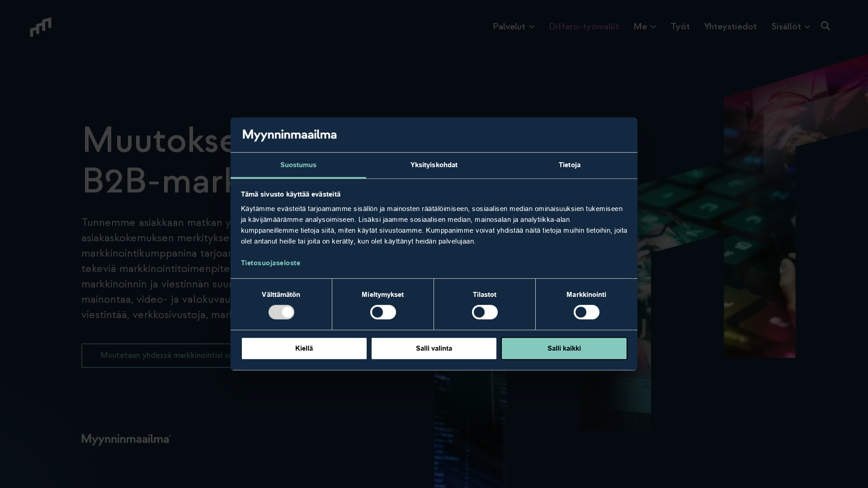Select the Suostumus tab
Screen dimensions: 868x488
click(298, 165)
